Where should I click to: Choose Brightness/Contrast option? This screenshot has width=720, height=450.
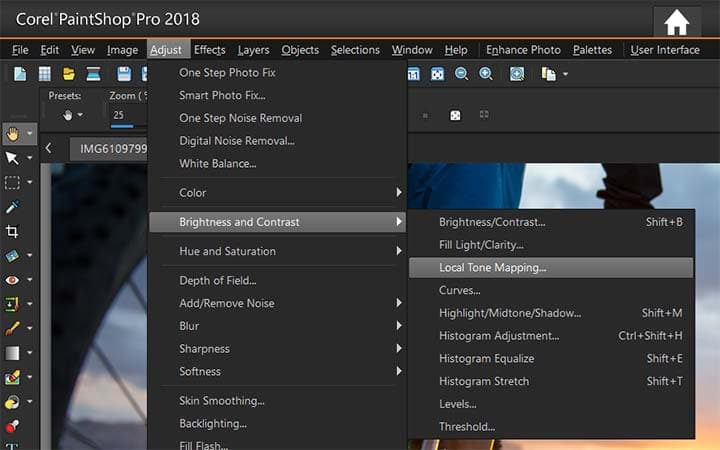tap(551, 222)
